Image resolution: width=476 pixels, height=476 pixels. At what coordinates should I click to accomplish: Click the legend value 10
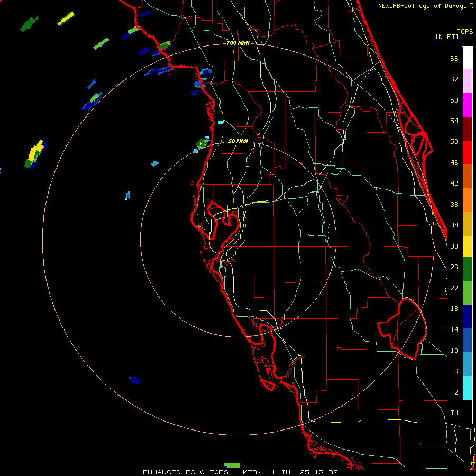pos(454,350)
